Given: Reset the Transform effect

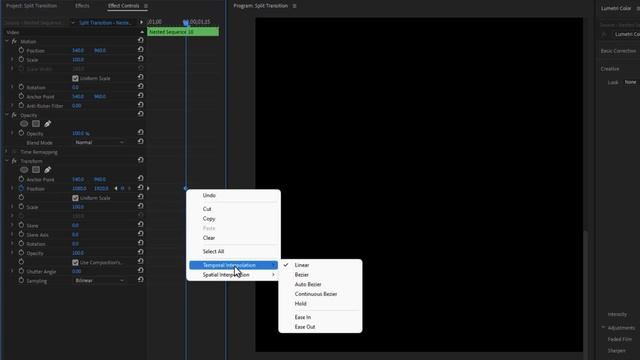Looking at the screenshot, I should coord(140,160).
